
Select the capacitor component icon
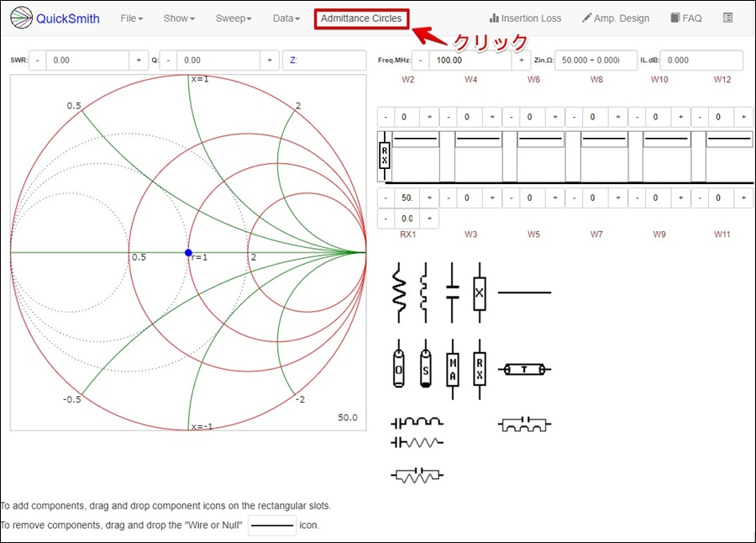pyautogui.click(x=452, y=293)
